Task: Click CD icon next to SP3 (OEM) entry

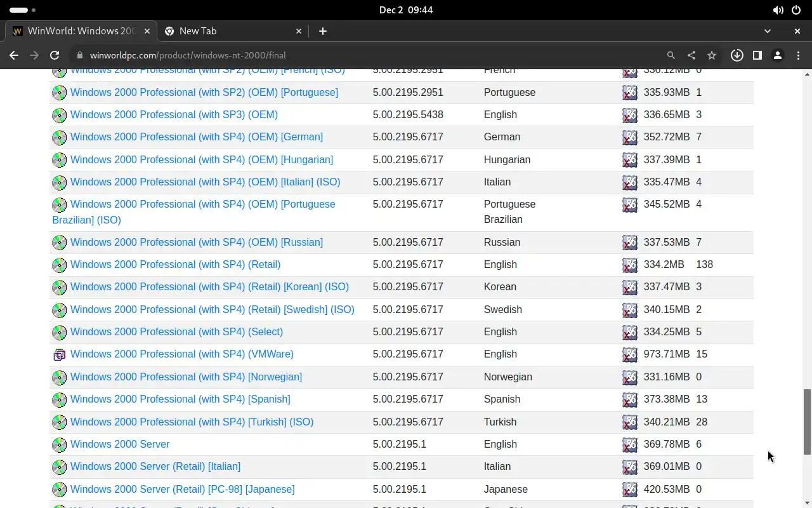Action: 59,115
